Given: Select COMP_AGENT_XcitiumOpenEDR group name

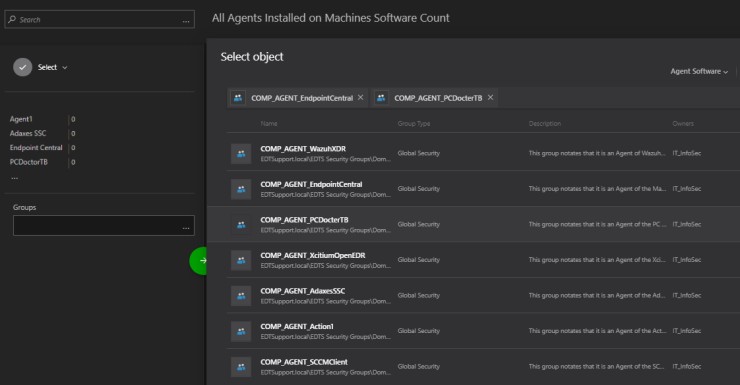Looking at the screenshot, I should coord(313,255).
